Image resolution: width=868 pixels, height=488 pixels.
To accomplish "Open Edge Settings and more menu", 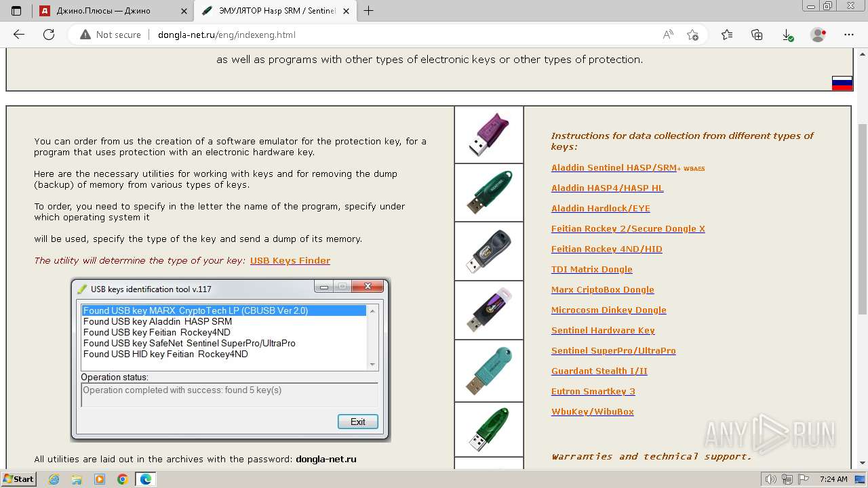I will [x=849, y=35].
